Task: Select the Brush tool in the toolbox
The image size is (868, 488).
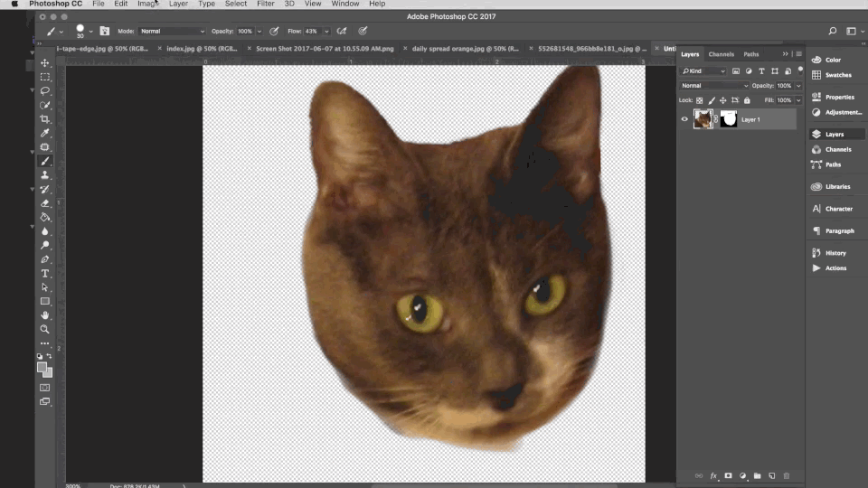Action: 45,161
